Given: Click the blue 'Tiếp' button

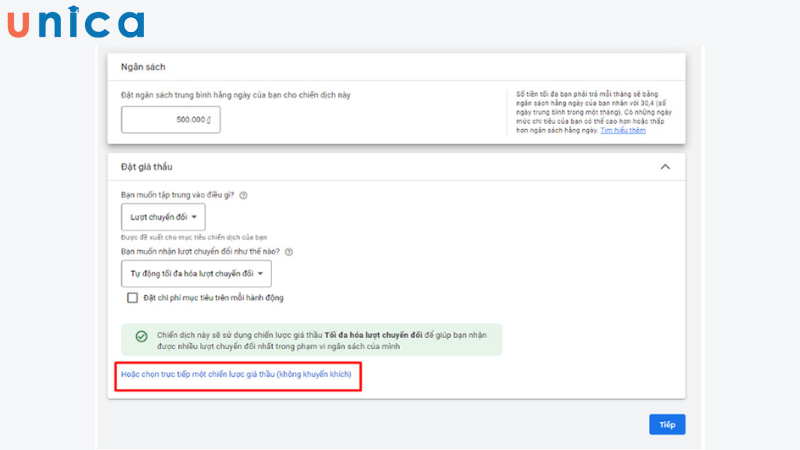Looking at the screenshot, I should pyautogui.click(x=667, y=424).
